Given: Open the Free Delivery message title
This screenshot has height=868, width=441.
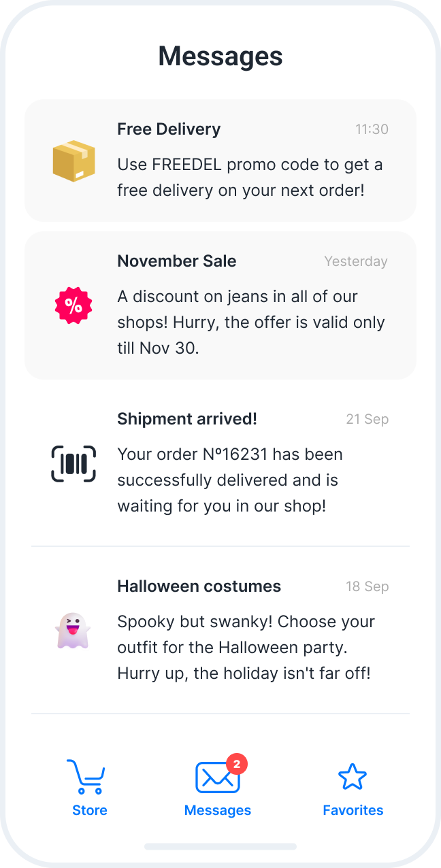Looking at the screenshot, I should pyautogui.click(x=169, y=129).
